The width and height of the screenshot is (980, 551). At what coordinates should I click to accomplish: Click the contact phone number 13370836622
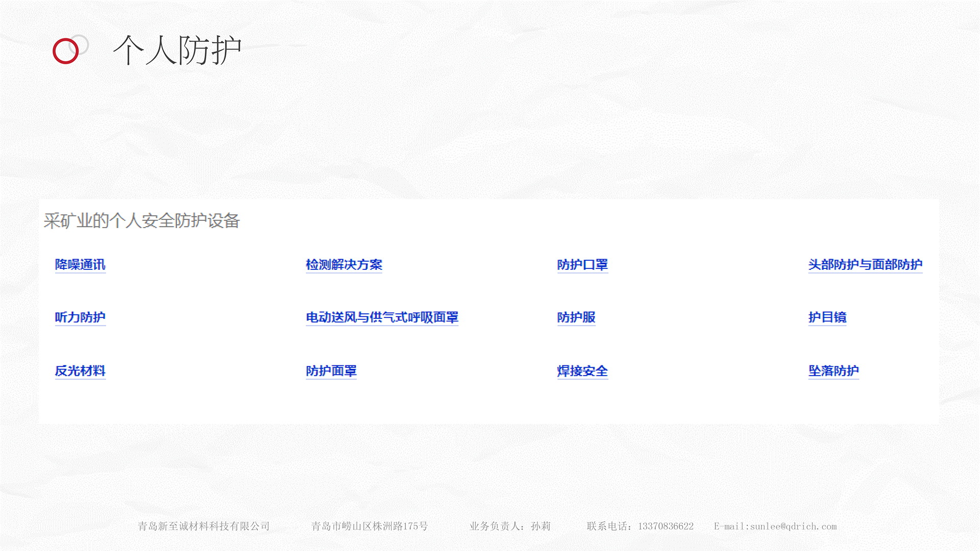[x=666, y=526]
